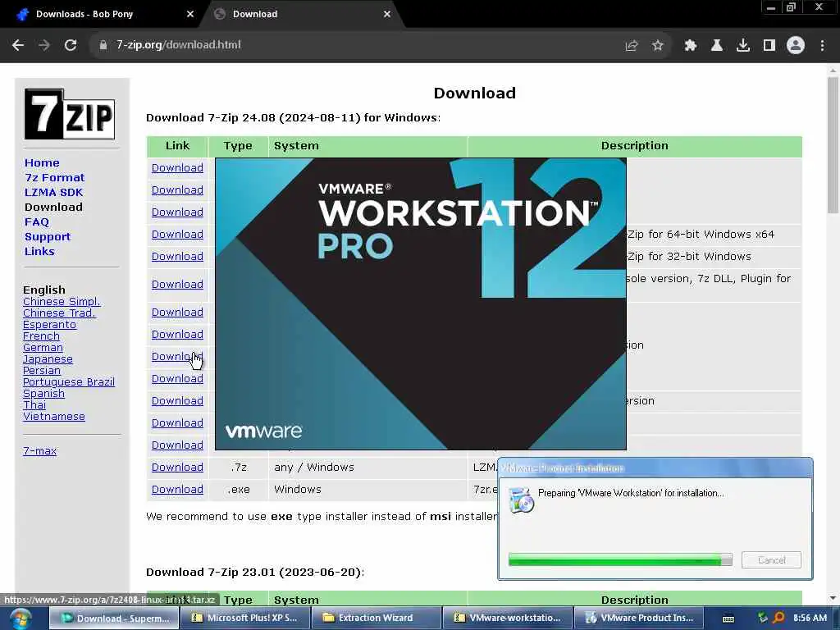
Task: Open the LZMA SDK sidebar link
Action: click(x=53, y=192)
